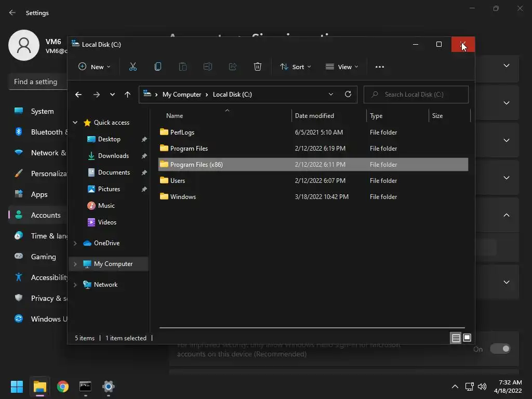The height and width of the screenshot is (399, 532).
Task: Select Downloads in Quick access
Action: pos(113,156)
